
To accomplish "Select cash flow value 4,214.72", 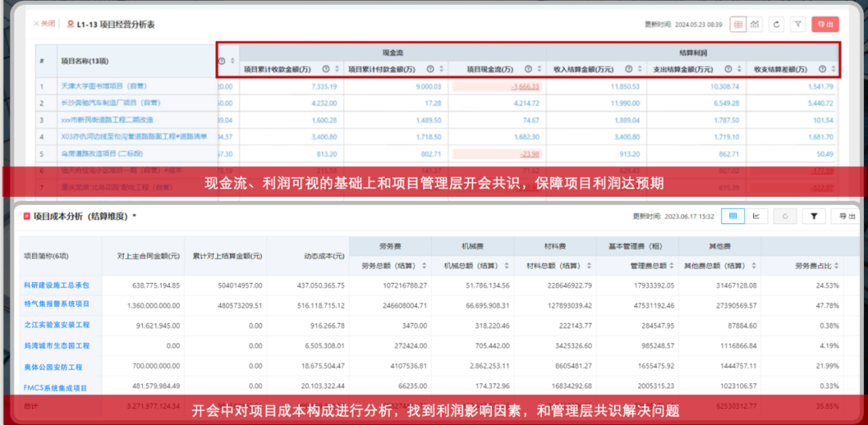I will pyautogui.click(x=527, y=103).
